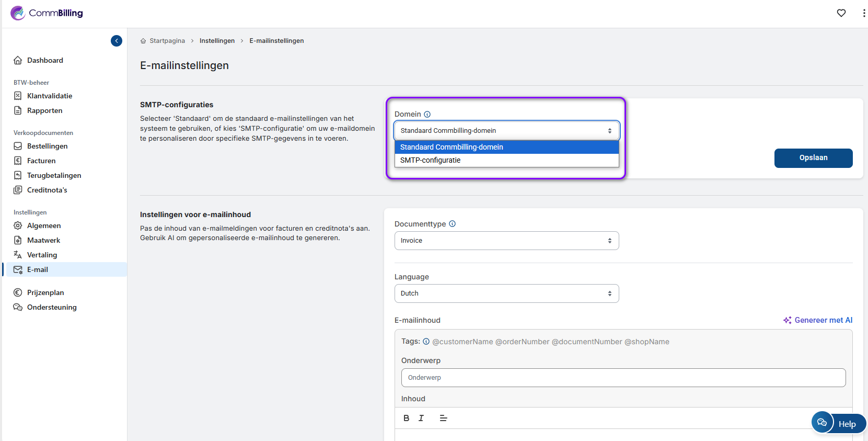The width and height of the screenshot is (868, 441).
Task: Click Genereer met AI link
Action: tap(818, 320)
